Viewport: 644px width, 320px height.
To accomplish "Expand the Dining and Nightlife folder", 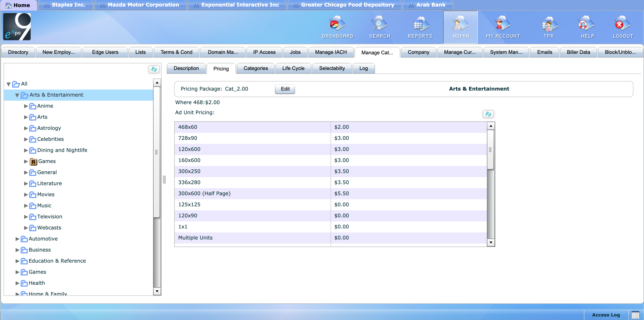I will [26, 150].
